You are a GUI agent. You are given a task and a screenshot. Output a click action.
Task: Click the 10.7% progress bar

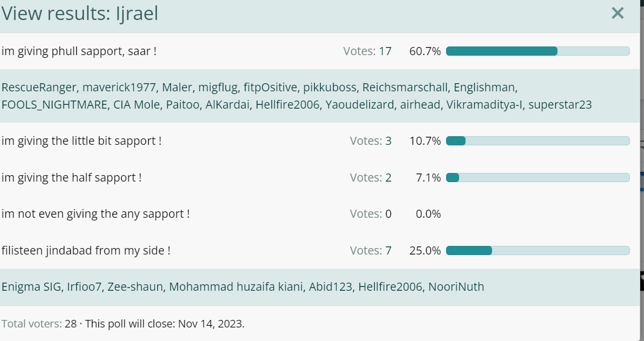click(537, 141)
